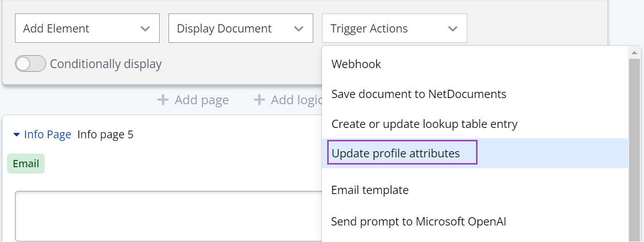Open the Display Document dropdown
This screenshot has height=242, width=644.
click(x=241, y=28)
